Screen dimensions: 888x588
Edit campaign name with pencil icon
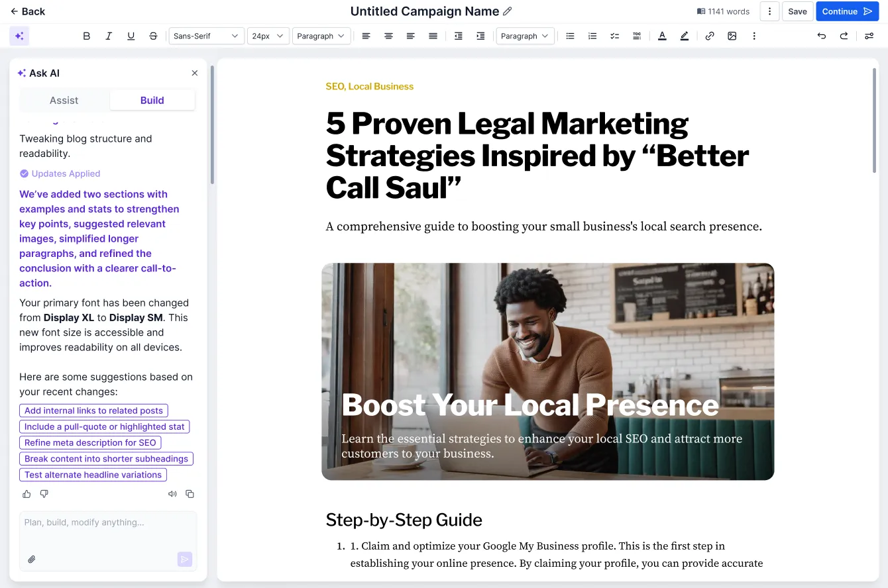(508, 11)
